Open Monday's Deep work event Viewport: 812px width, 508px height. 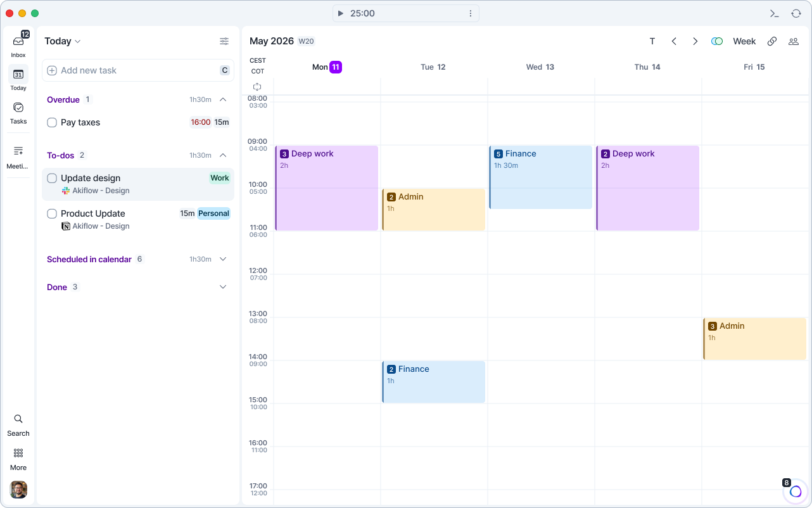pyautogui.click(x=327, y=188)
